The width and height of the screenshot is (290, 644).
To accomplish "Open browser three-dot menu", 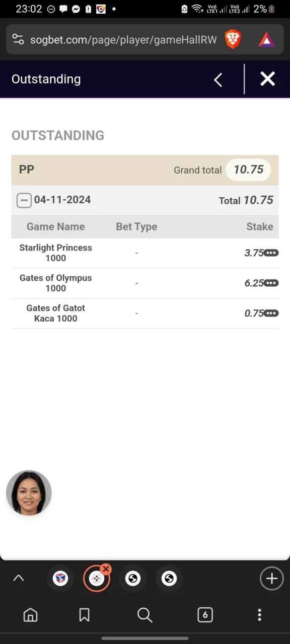I will (x=259, y=615).
